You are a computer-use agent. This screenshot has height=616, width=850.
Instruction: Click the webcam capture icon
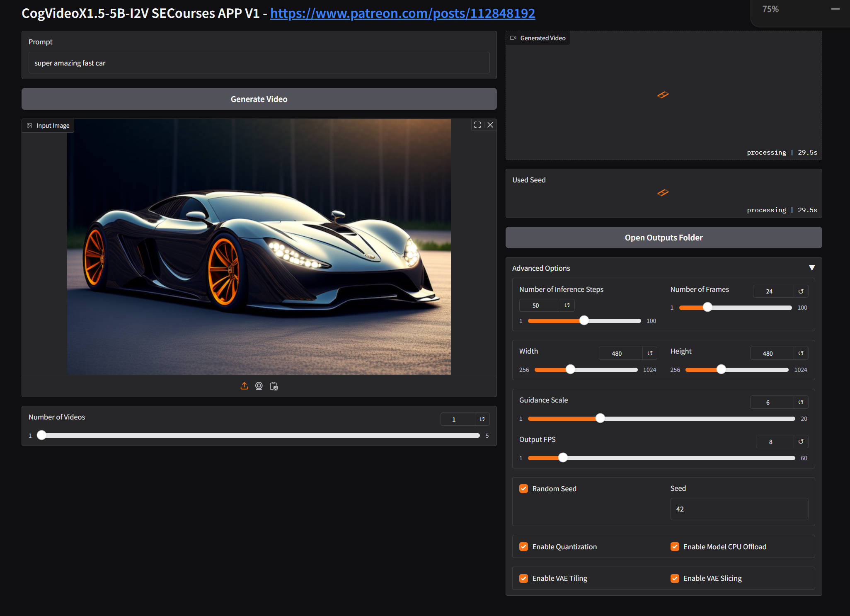click(259, 386)
